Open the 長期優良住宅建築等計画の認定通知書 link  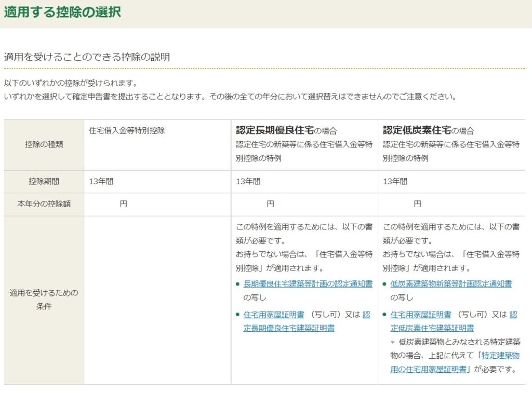click(308, 284)
